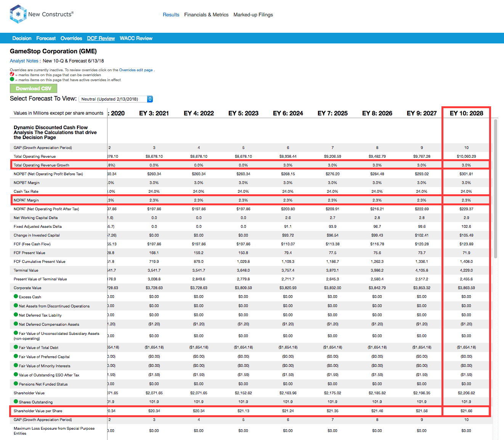The width and height of the screenshot is (504, 440).
Task: Click the vertical scrollbar of the table
Action: (x=496, y=189)
